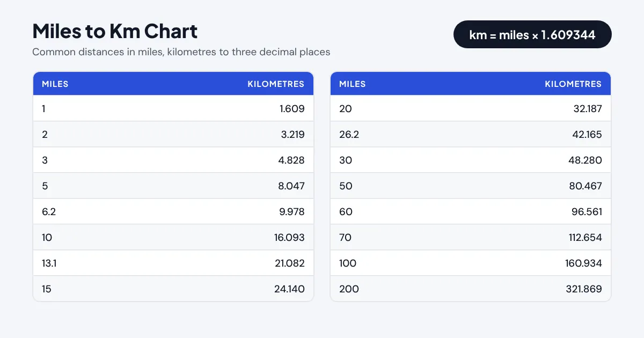Select the value 8.047
644x338 pixels.
click(x=292, y=186)
